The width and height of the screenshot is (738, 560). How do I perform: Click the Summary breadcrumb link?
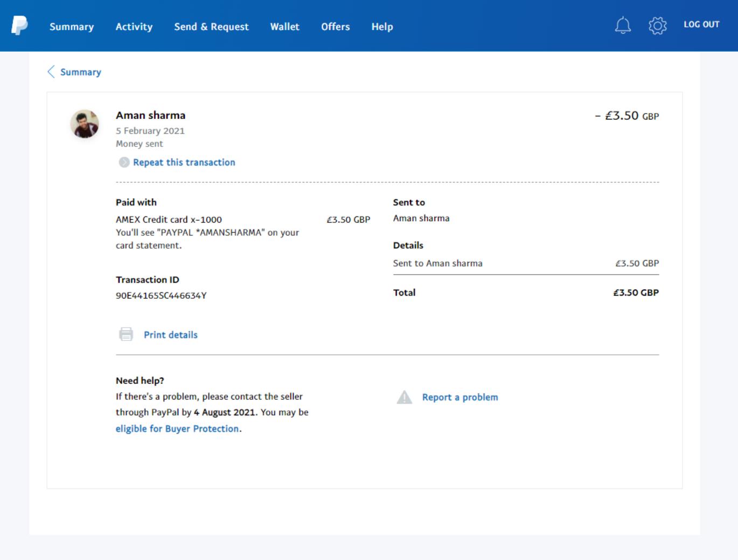click(81, 72)
